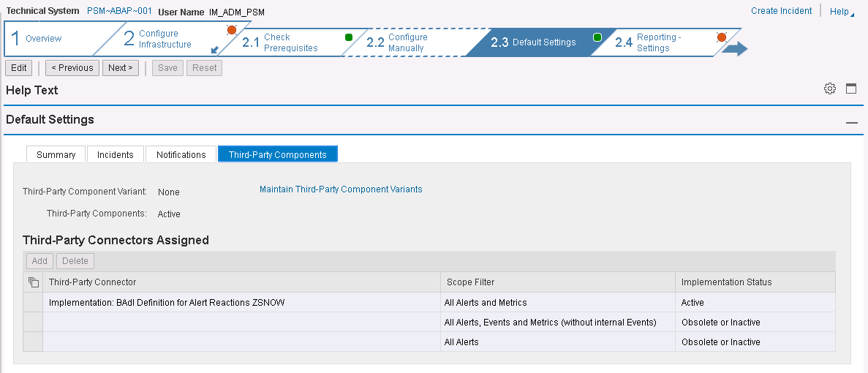Viewport: 868px width, 373px height.
Task: Select the All Alerts row selector
Action: tap(33, 342)
